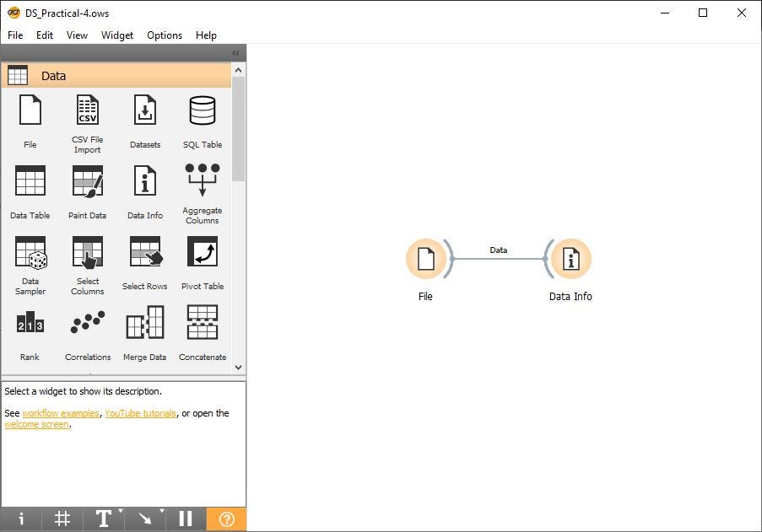Open the welcome screen link
Viewport: 762px width, 532px height.
coord(37,424)
